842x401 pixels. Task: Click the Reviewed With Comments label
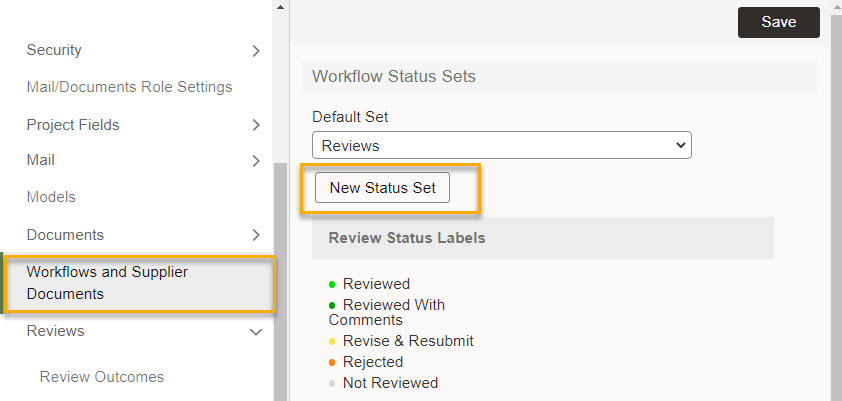point(387,312)
